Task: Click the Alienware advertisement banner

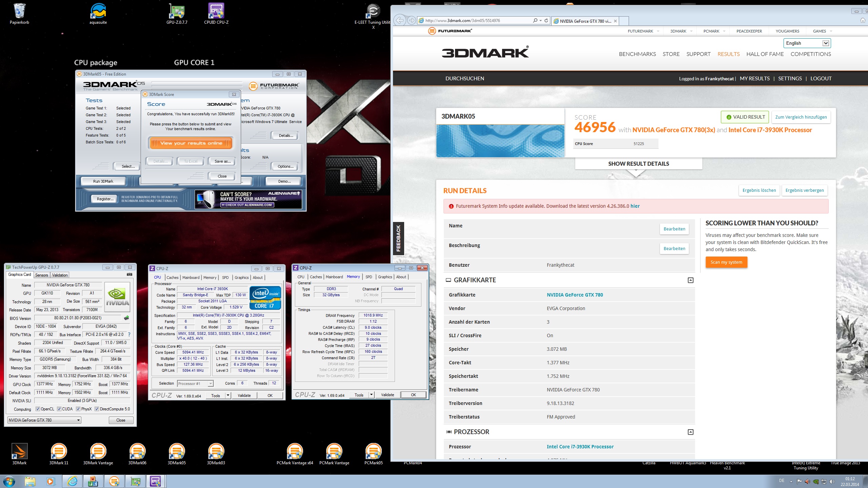Action: [x=248, y=199]
